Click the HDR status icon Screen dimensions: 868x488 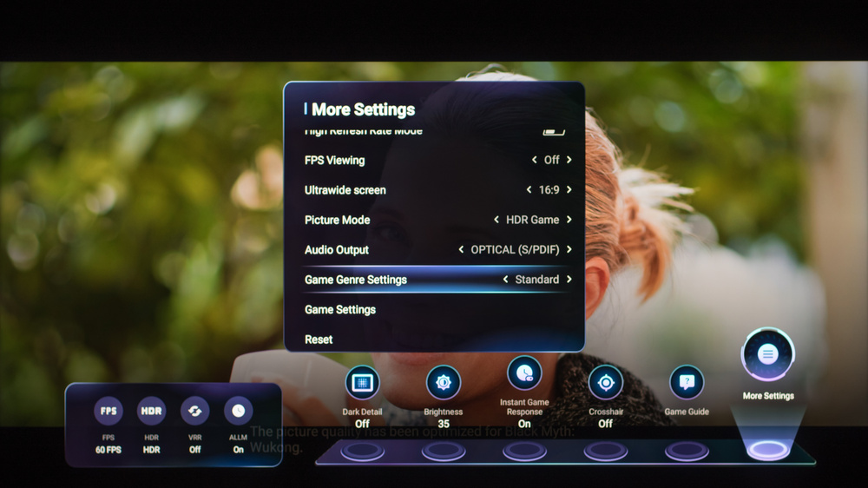click(x=152, y=412)
